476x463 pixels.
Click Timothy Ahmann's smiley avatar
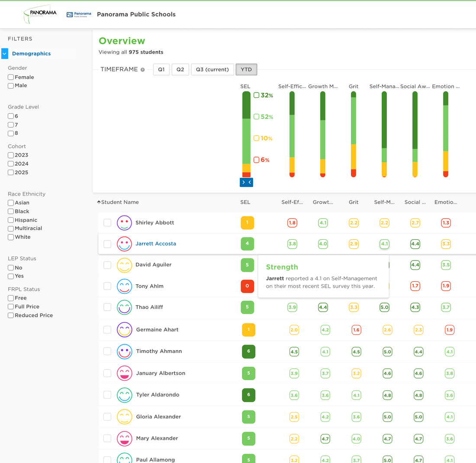125,351
